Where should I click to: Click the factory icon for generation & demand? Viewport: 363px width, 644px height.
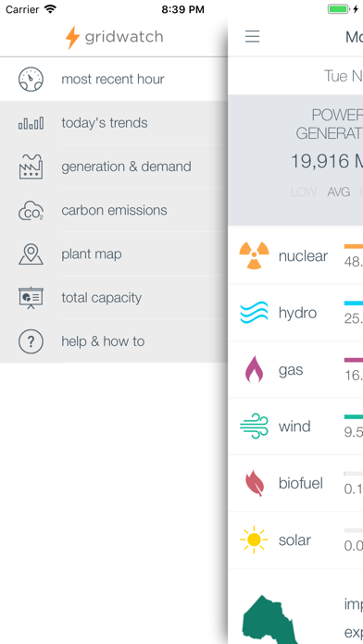[x=31, y=167]
